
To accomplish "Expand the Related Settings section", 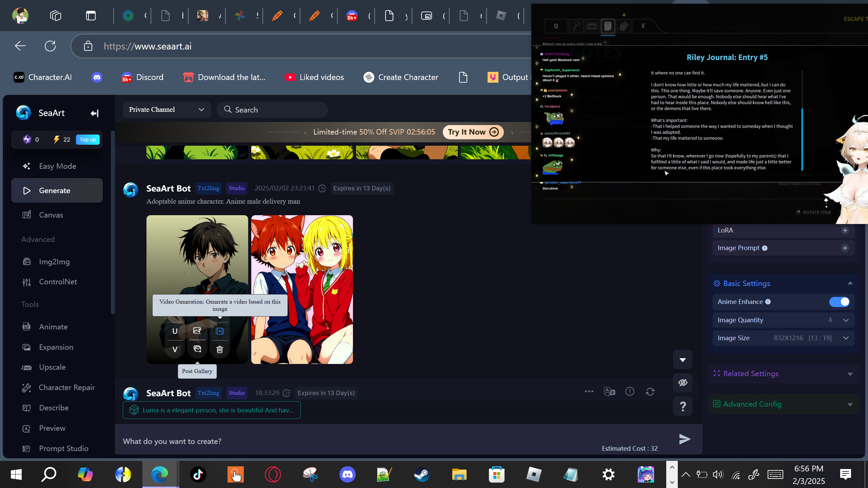I will [x=850, y=374].
